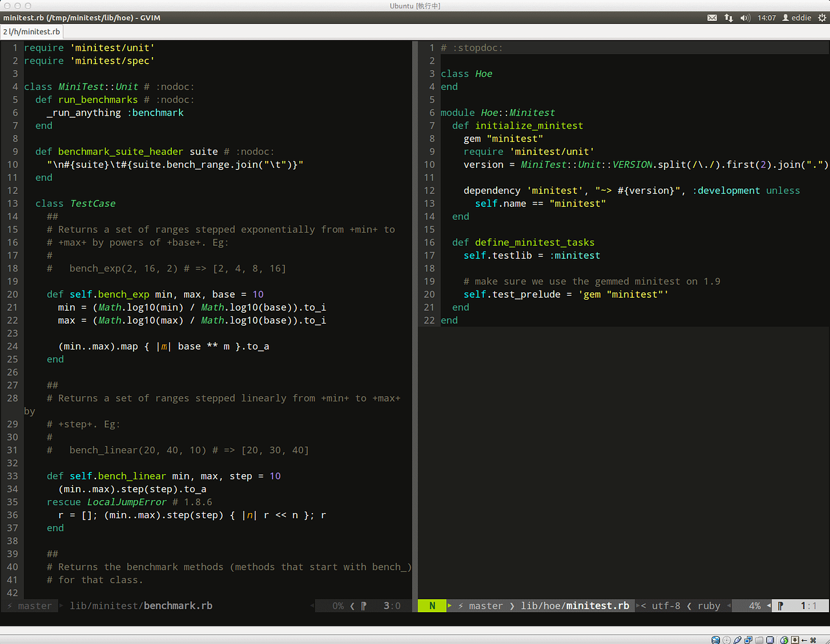Click the '1:1' cursor position segment
This screenshot has width=830, height=644.
[809, 606]
